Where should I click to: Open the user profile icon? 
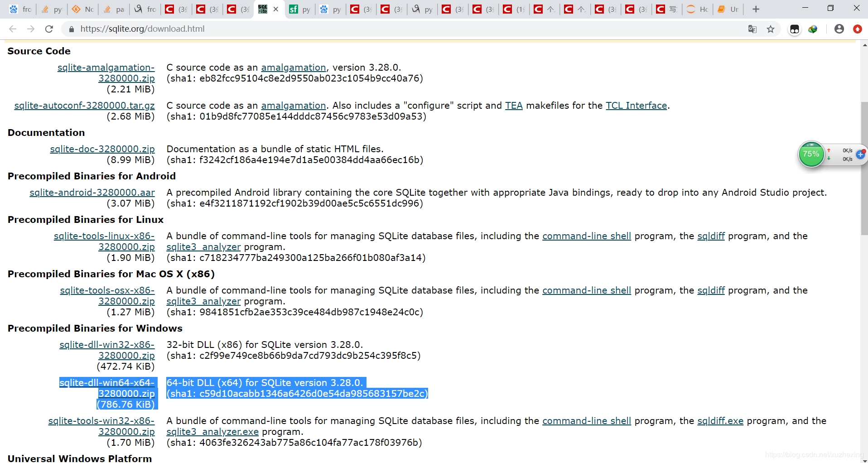coord(839,29)
